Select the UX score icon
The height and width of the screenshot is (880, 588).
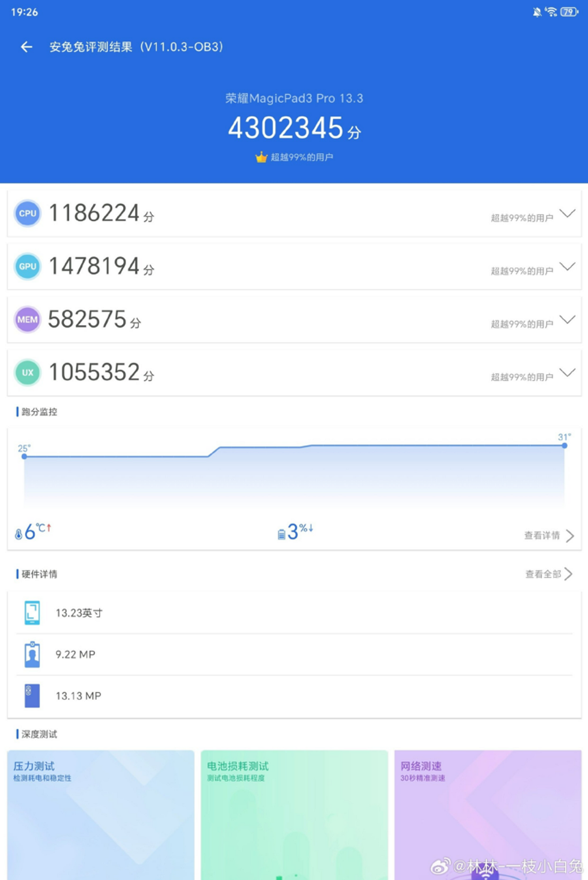pyautogui.click(x=27, y=372)
